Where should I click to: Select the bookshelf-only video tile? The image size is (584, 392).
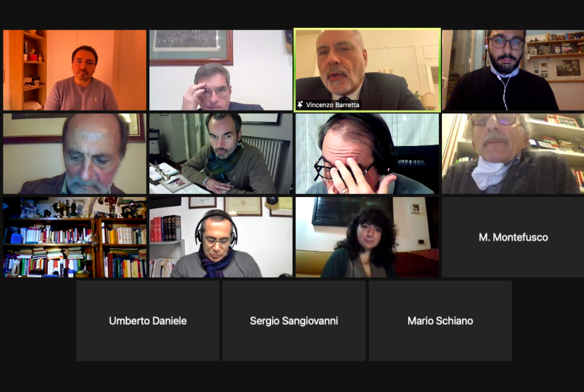[75, 237]
